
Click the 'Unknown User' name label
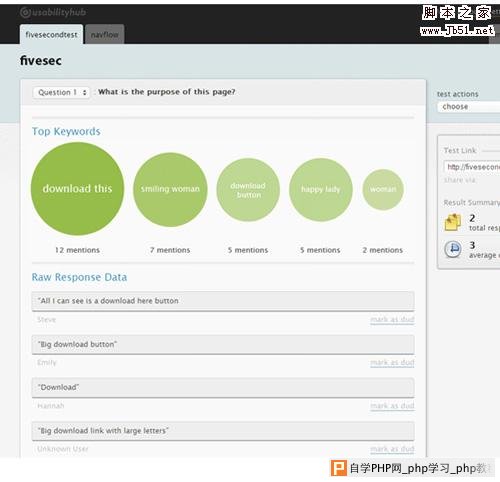coord(63,449)
